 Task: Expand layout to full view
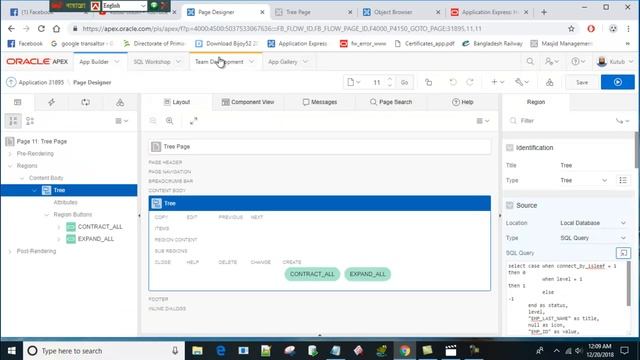(193, 121)
